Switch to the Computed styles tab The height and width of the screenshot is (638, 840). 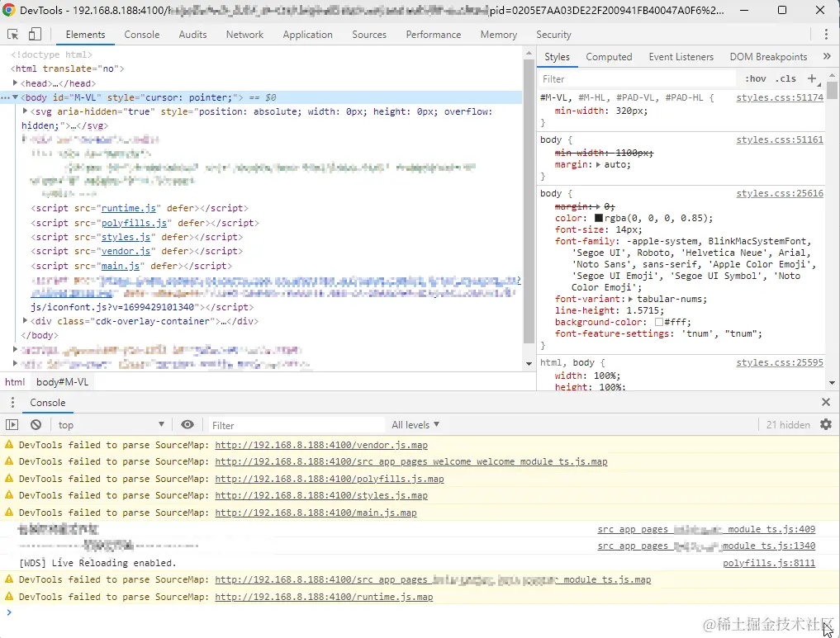[x=609, y=56]
